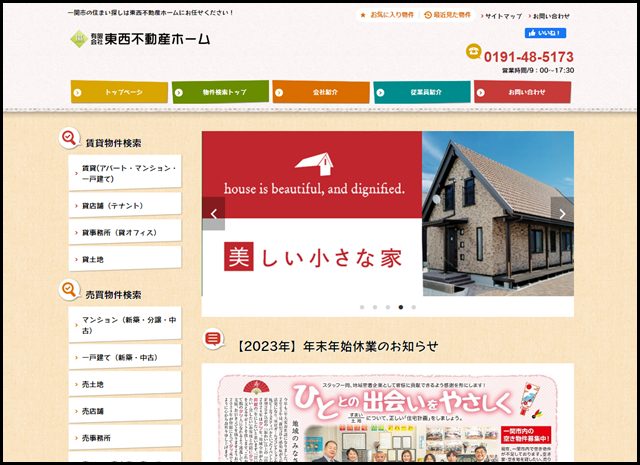Go to previous slide with left arrow
Viewport: 640px width, 465px height.
coord(213,214)
